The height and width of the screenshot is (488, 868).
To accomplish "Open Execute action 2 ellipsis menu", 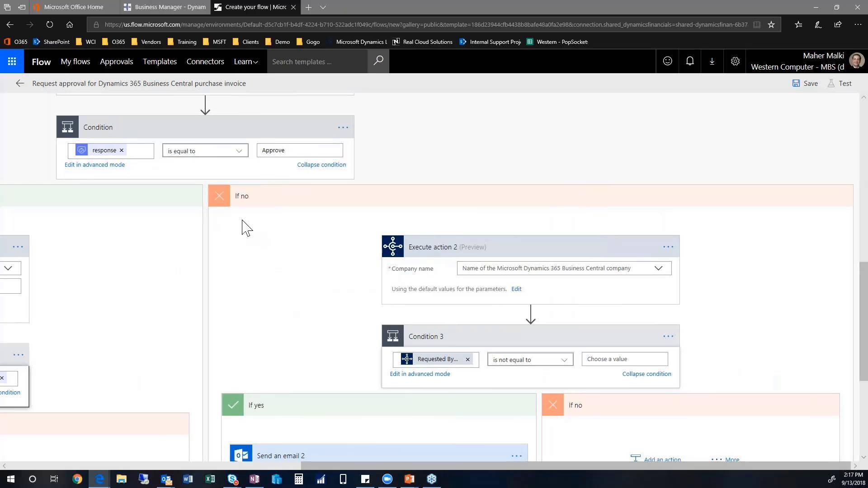I will click(x=668, y=247).
